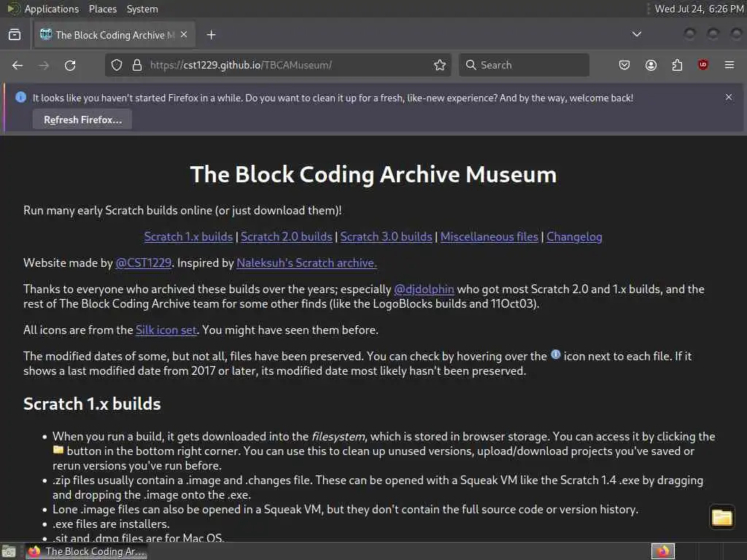
Task: Open Naleksuh's Scratch archive link
Action: click(306, 262)
